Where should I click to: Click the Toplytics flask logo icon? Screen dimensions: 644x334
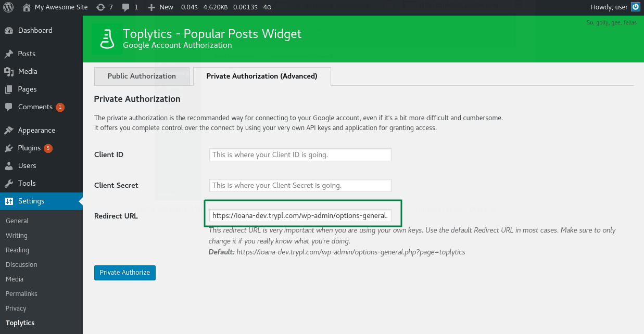pos(107,39)
